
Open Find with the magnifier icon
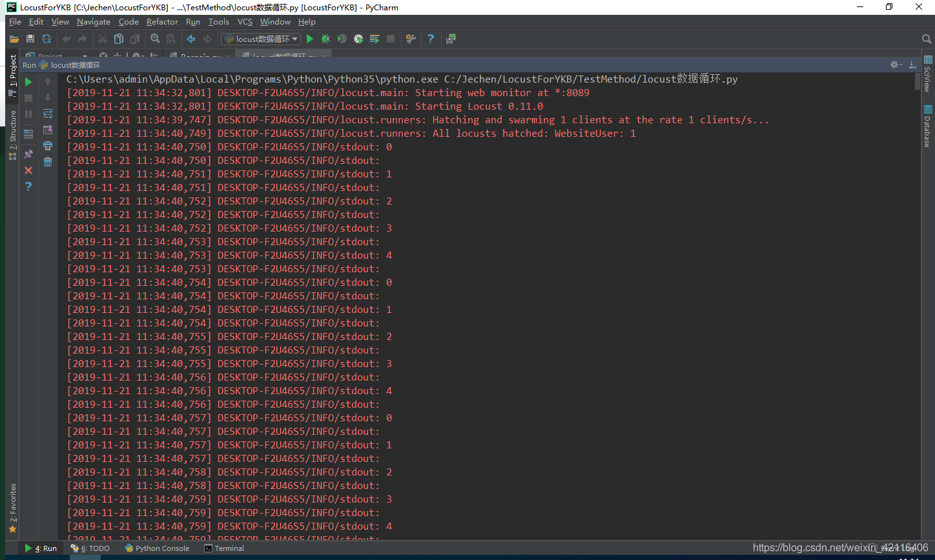[x=155, y=39]
